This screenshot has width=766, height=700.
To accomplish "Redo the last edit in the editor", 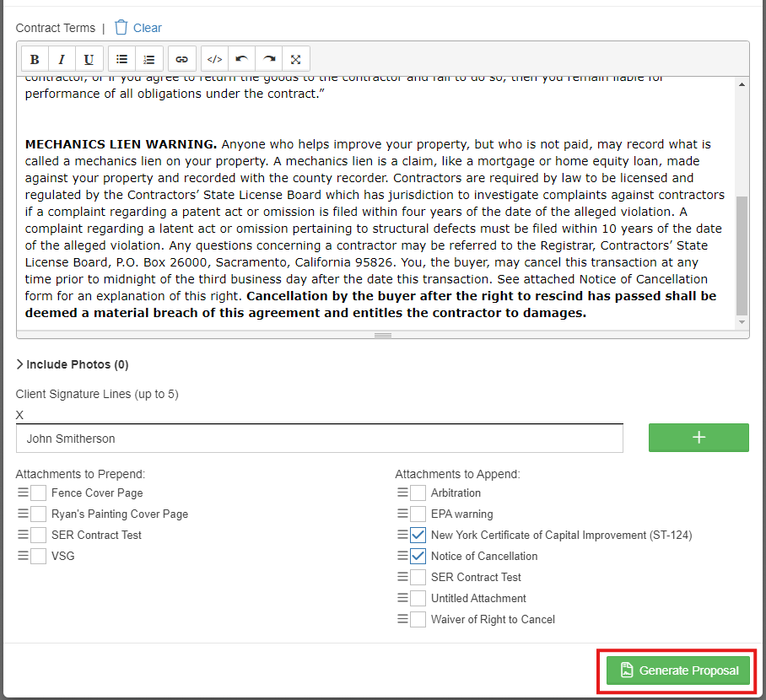I will 269,59.
